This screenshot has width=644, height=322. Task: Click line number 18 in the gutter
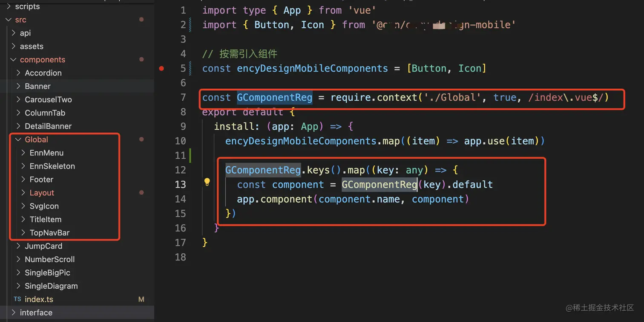click(x=181, y=257)
